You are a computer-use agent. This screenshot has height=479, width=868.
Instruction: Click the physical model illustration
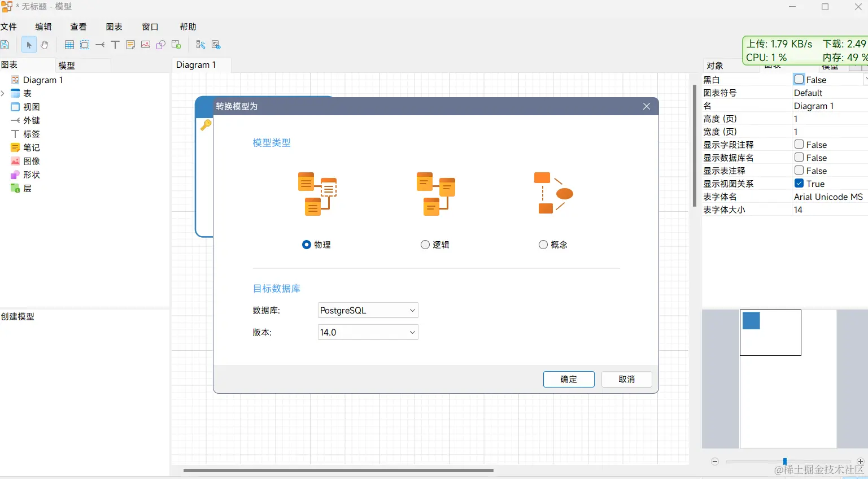[x=317, y=194]
